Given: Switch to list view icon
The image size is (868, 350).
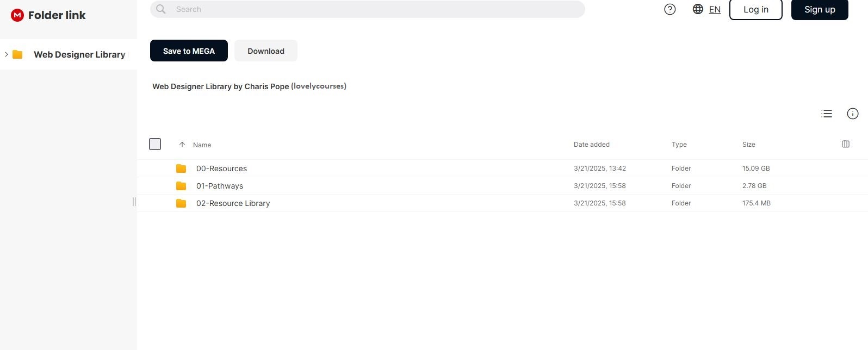Looking at the screenshot, I should 827,114.
